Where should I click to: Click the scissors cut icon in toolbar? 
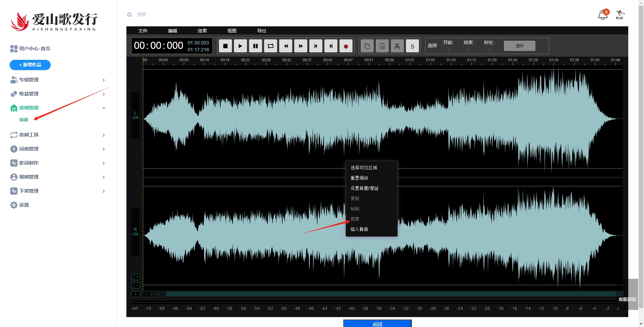coord(397,46)
